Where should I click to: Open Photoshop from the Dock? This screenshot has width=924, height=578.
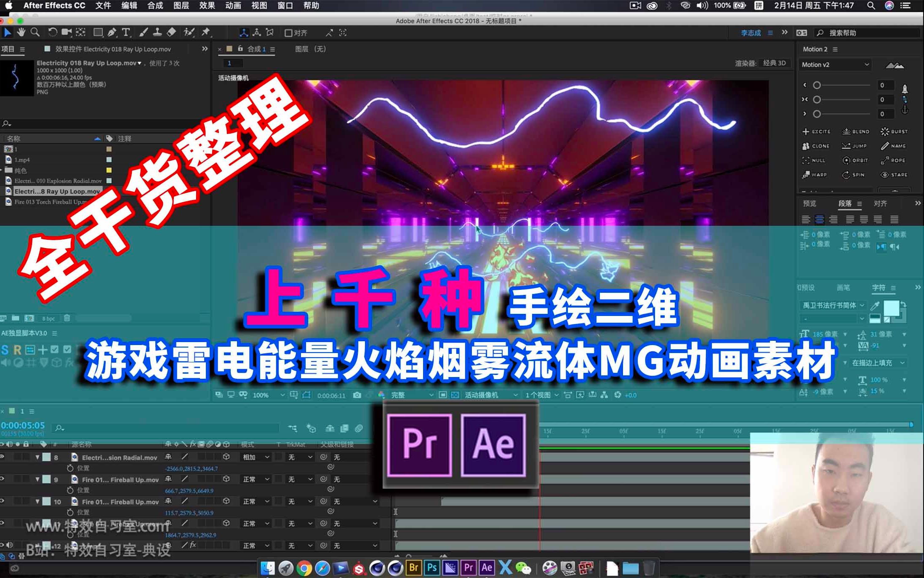coord(432,567)
